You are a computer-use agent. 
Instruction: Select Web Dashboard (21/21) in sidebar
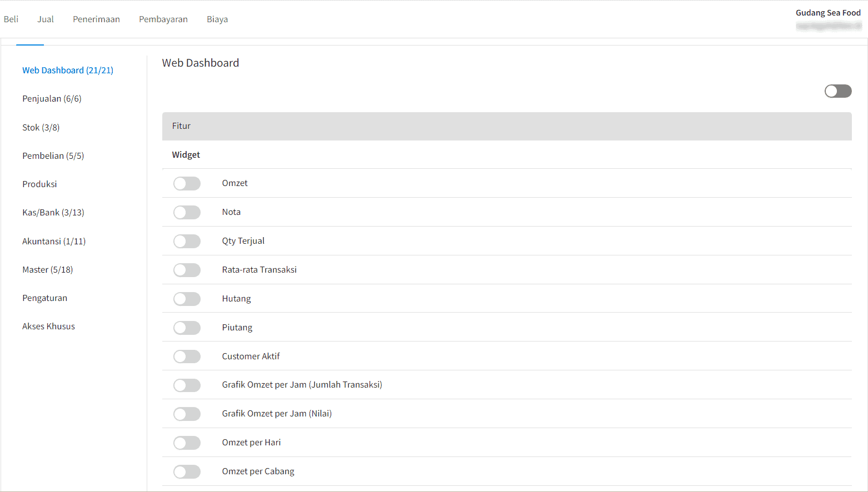coord(68,71)
